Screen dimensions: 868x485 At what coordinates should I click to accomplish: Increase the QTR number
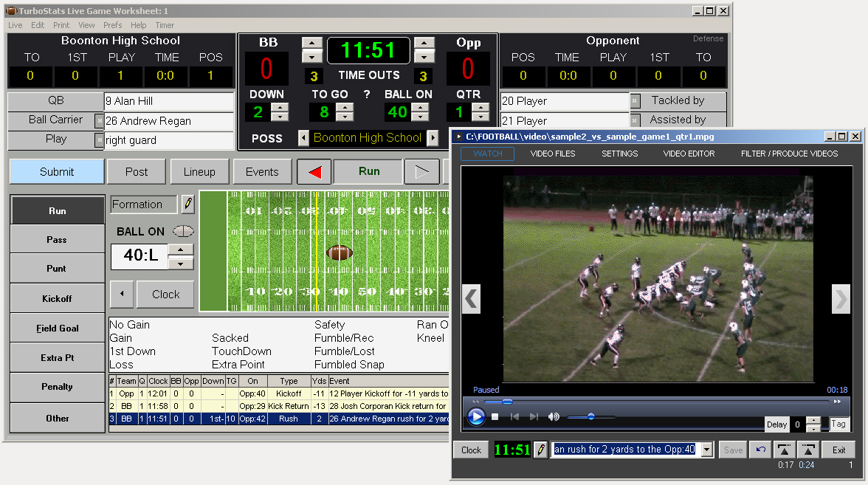[480, 108]
